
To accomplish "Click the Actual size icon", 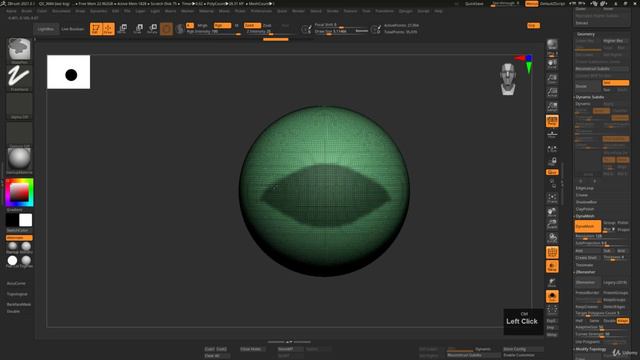I will tap(552, 92).
